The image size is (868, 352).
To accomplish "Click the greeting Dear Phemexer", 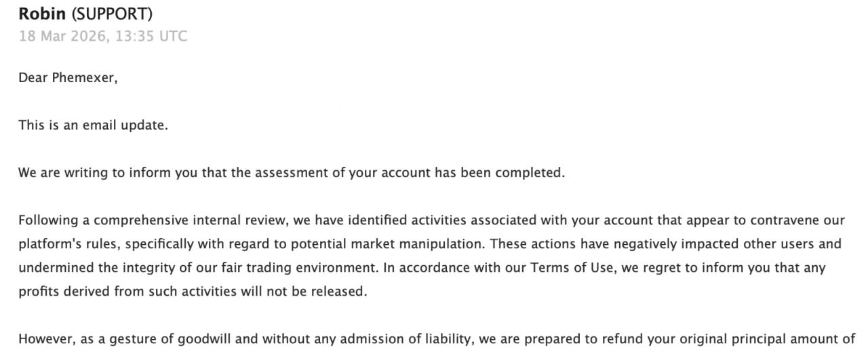I will [x=68, y=78].
